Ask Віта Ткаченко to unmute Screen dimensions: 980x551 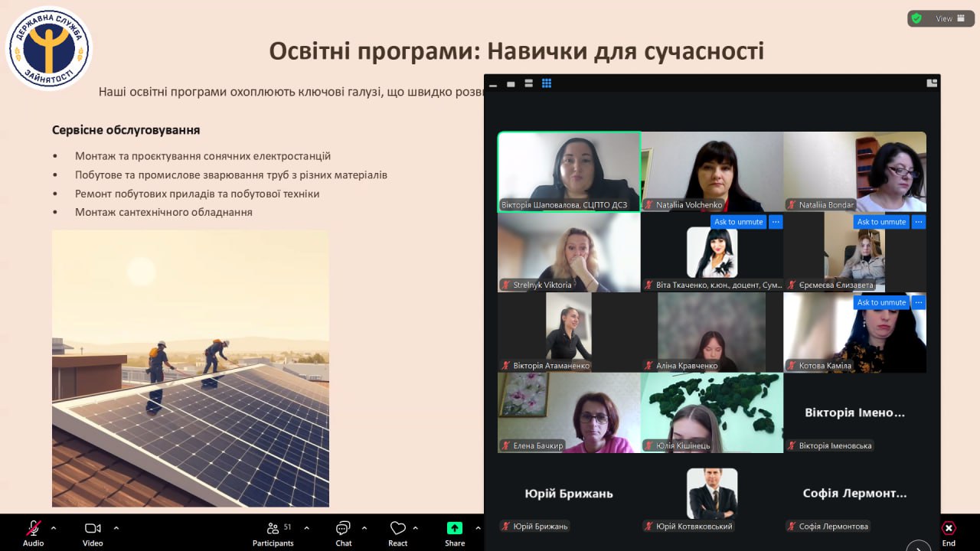738,222
